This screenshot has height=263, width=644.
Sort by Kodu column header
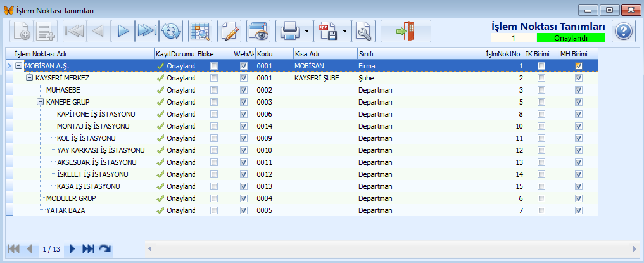[x=274, y=54]
